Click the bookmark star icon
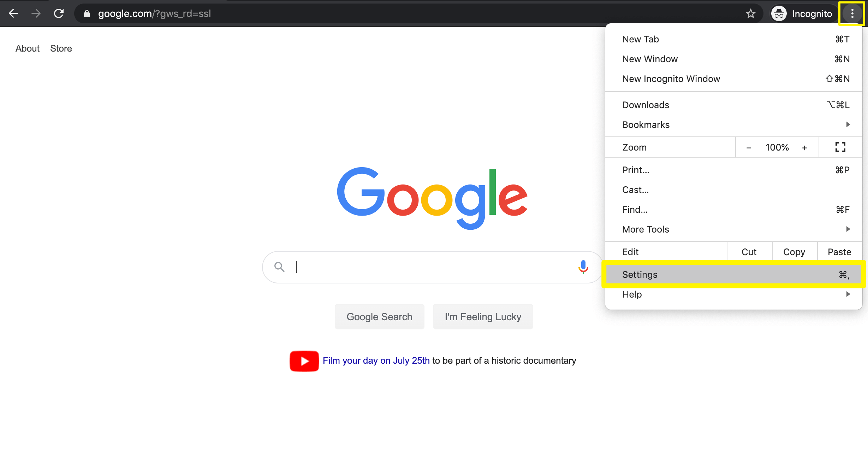 (751, 13)
